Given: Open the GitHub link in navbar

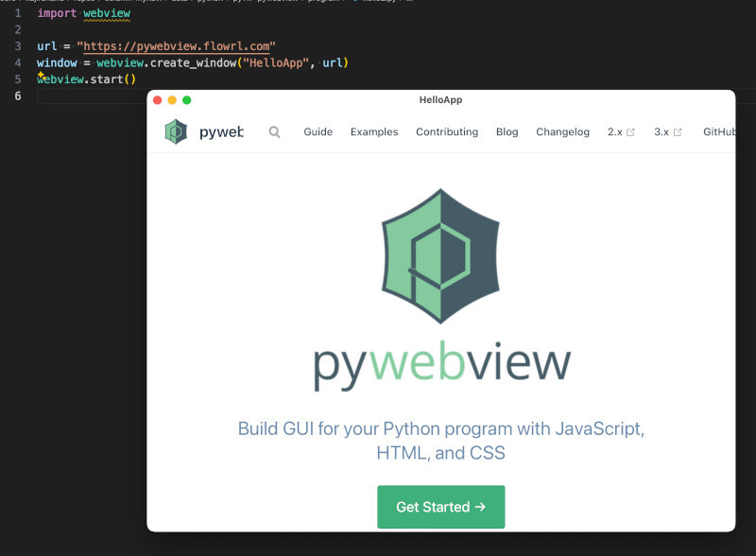Looking at the screenshot, I should tap(718, 132).
